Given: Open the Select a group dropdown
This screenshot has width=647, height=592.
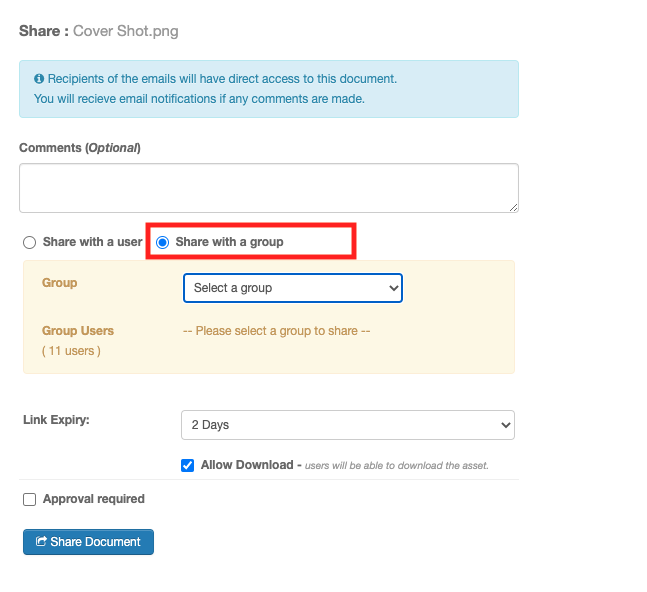Looking at the screenshot, I should click(293, 288).
